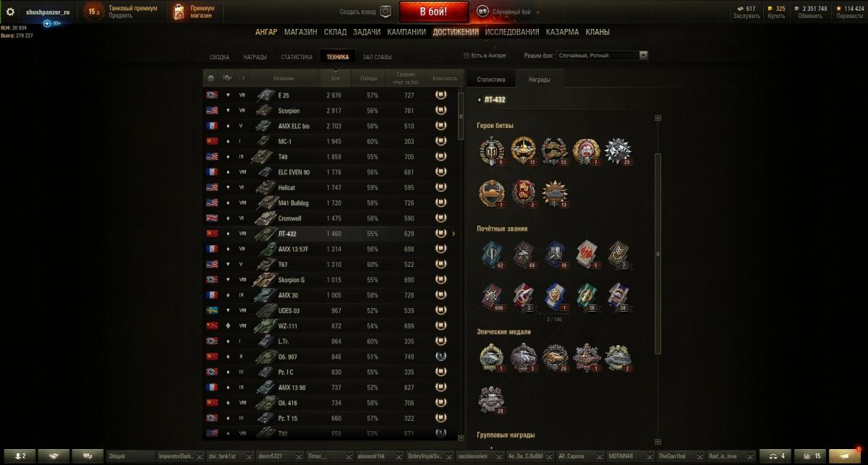Click the Premium shop icon
868x465 pixels.
[x=179, y=12]
